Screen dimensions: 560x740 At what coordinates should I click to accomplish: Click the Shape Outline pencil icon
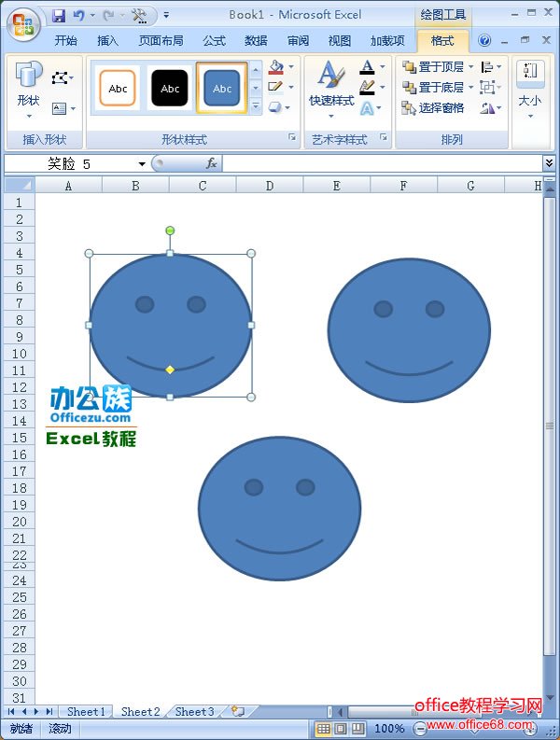(x=275, y=87)
